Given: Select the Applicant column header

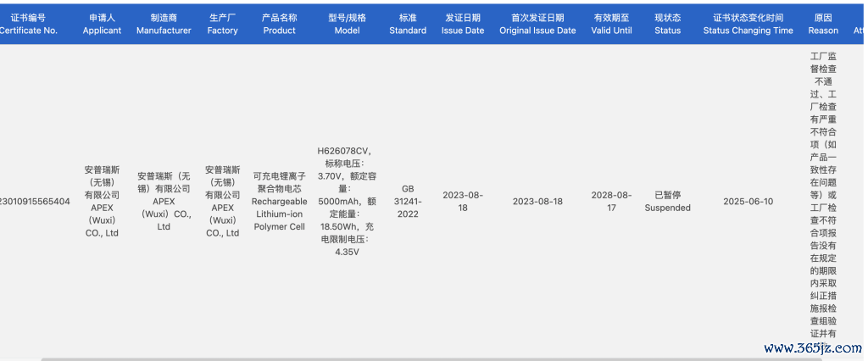Looking at the screenshot, I should (102, 25).
